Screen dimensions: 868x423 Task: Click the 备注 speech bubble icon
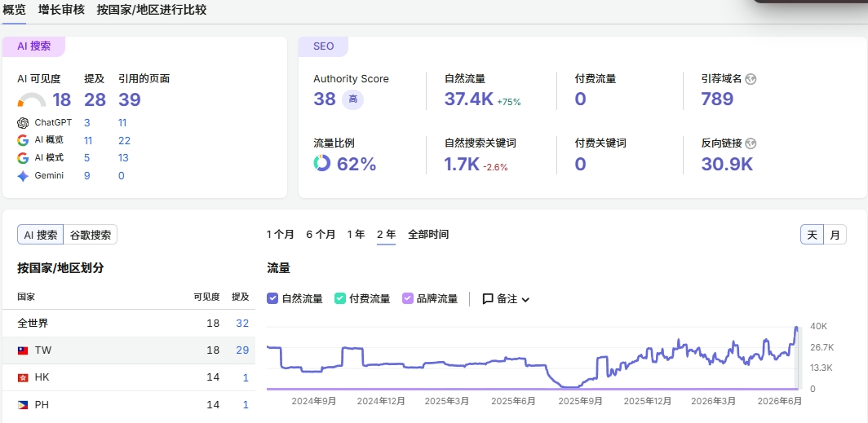(x=488, y=299)
